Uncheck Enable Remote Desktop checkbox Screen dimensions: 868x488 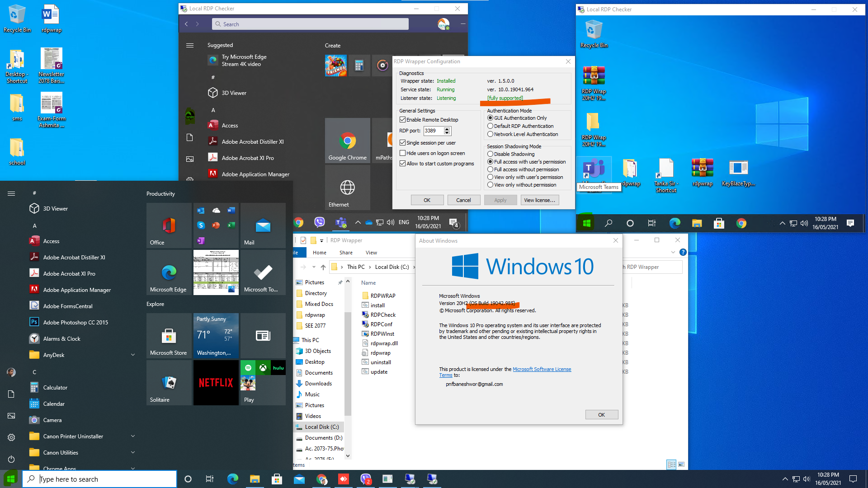click(402, 120)
